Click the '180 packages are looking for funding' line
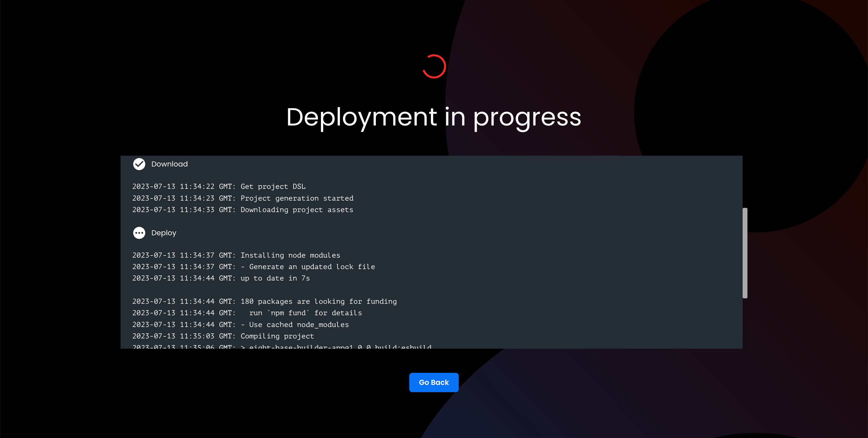This screenshot has height=438, width=868. click(319, 301)
